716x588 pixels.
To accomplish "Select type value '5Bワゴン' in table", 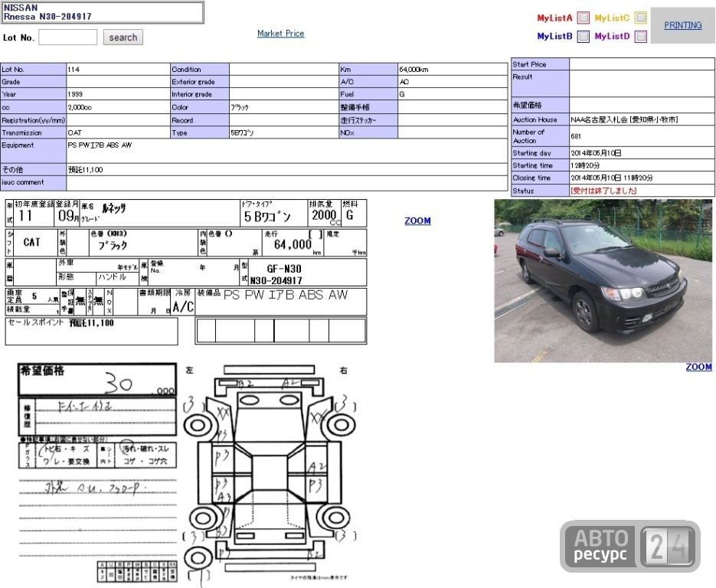I will coord(242,133).
